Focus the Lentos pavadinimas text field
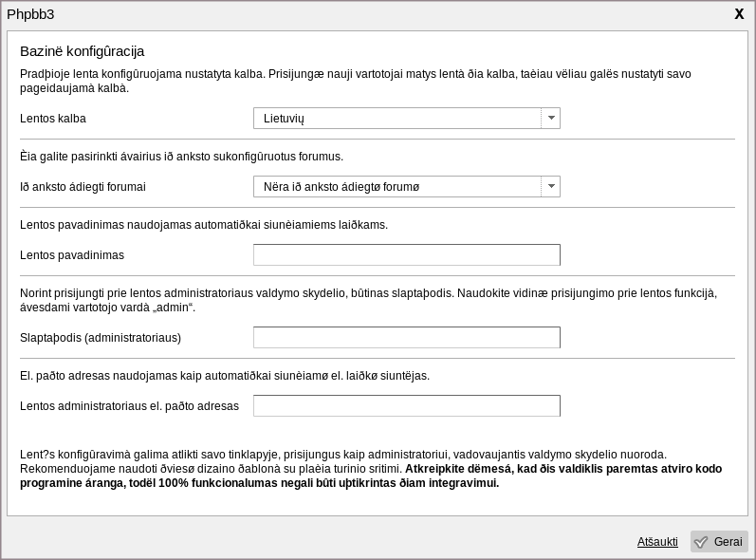The height and width of the screenshot is (560, 756). click(406, 255)
